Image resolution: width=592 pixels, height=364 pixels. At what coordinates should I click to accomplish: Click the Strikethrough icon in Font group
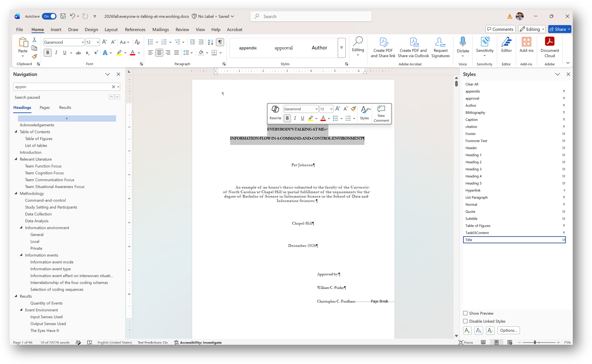point(78,53)
